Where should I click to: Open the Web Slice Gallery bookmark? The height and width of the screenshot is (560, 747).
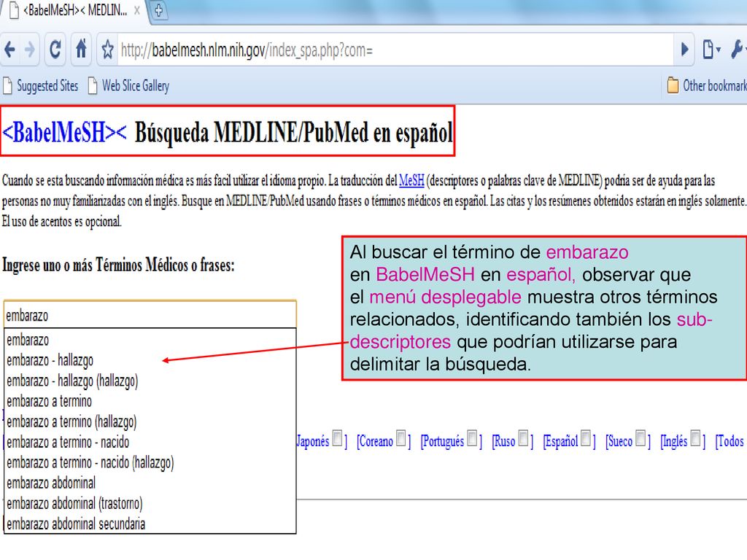coord(128,86)
